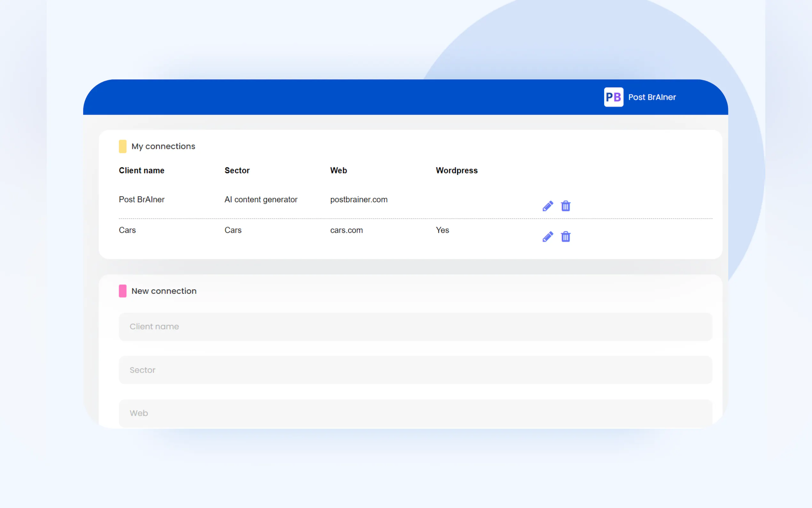Edit the Cars connection with pencil icon
Screen dimensions: 812x508
coord(548,236)
